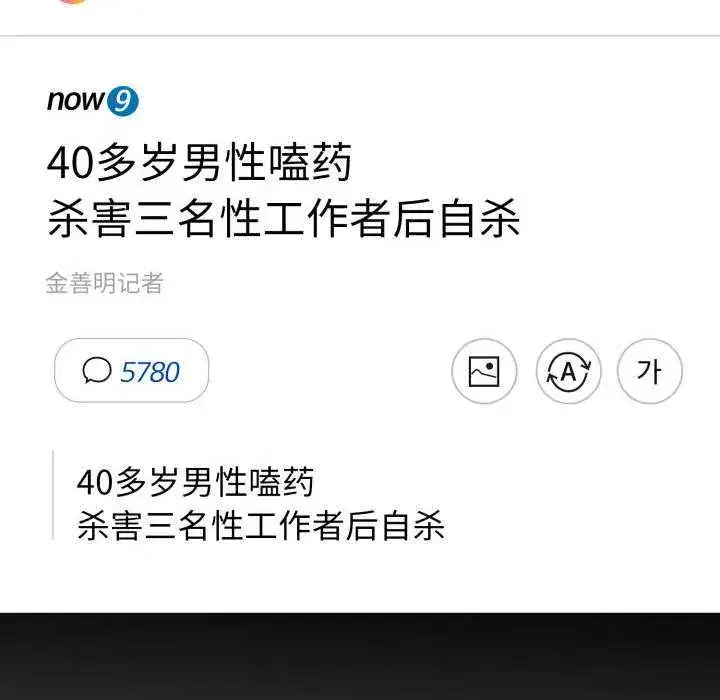The width and height of the screenshot is (720, 700).
Task: Click the word 自杀 in the headline
Action: [479, 218]
